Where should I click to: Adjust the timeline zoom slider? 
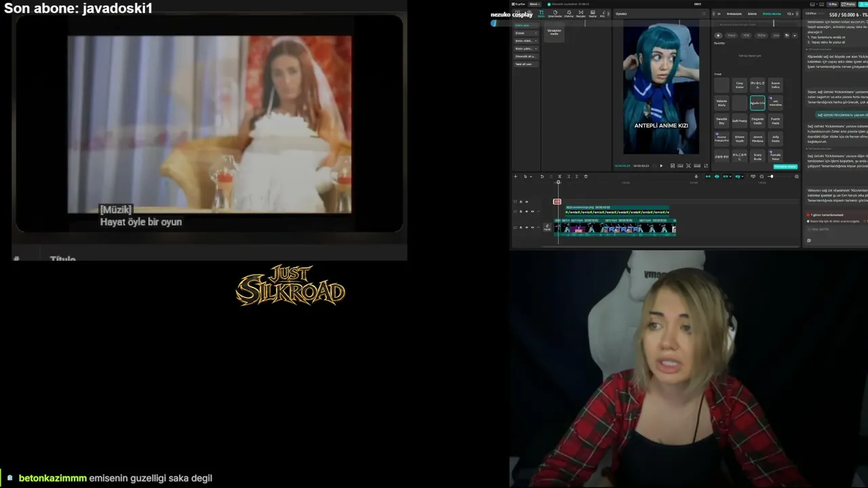click(x=779, y=176)
